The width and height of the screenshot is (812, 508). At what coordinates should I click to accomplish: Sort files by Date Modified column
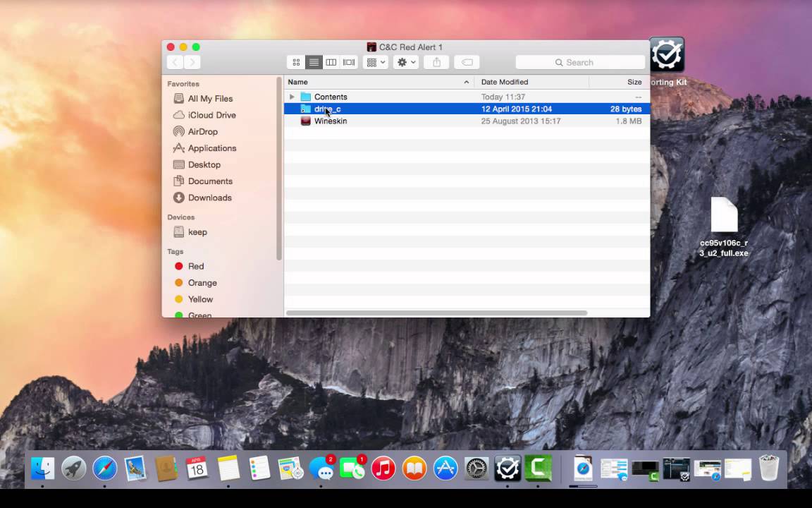coord(531,82)
